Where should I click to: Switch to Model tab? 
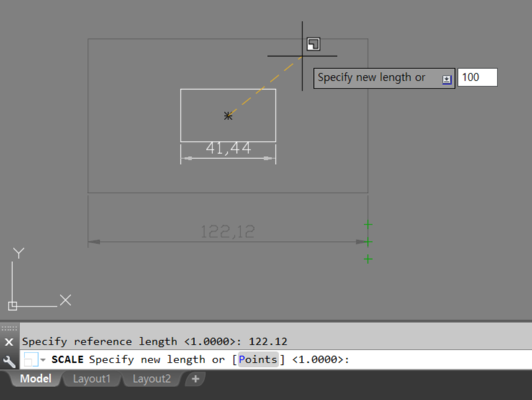point(35,378)
